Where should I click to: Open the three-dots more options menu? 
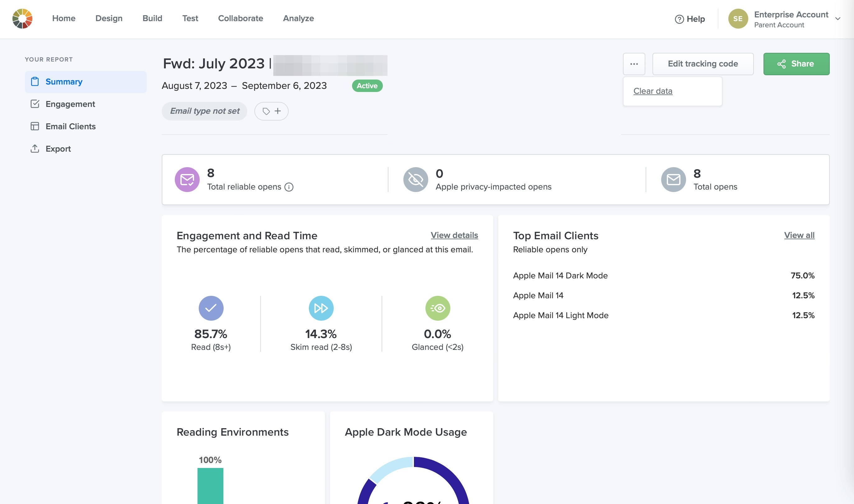click(x=634, y=64)
